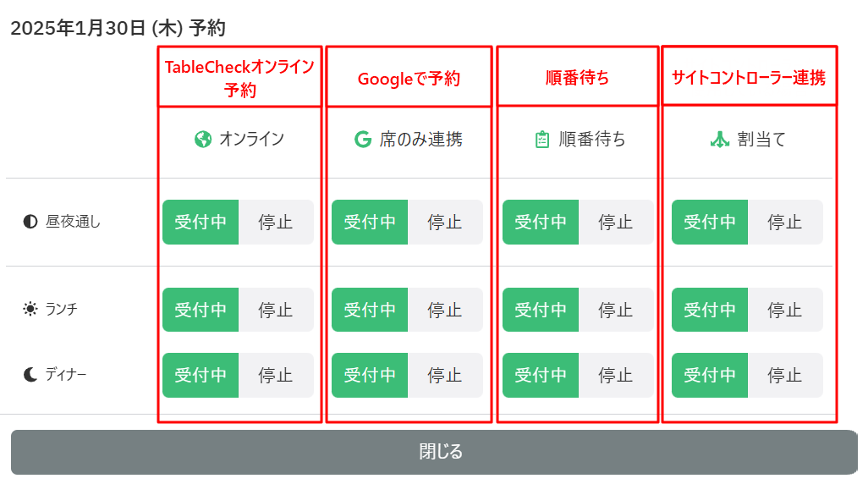
Task: Stop Google 席のみ連携 for ディナー
Action: point(444,375)
